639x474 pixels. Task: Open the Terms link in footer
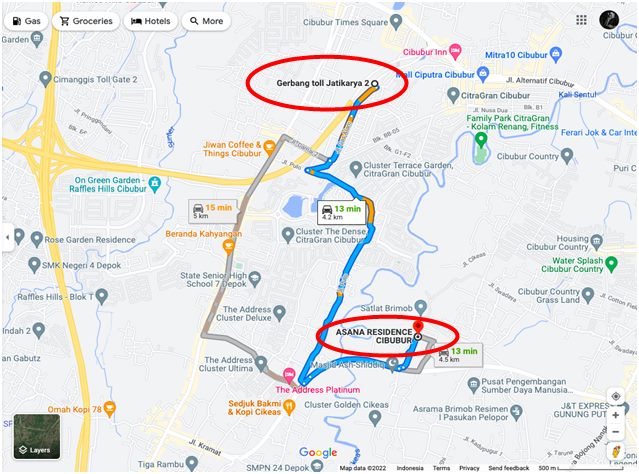[441, 468]
